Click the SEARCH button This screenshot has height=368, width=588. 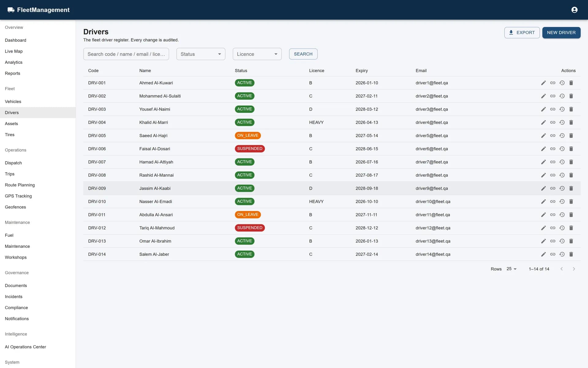303,54
